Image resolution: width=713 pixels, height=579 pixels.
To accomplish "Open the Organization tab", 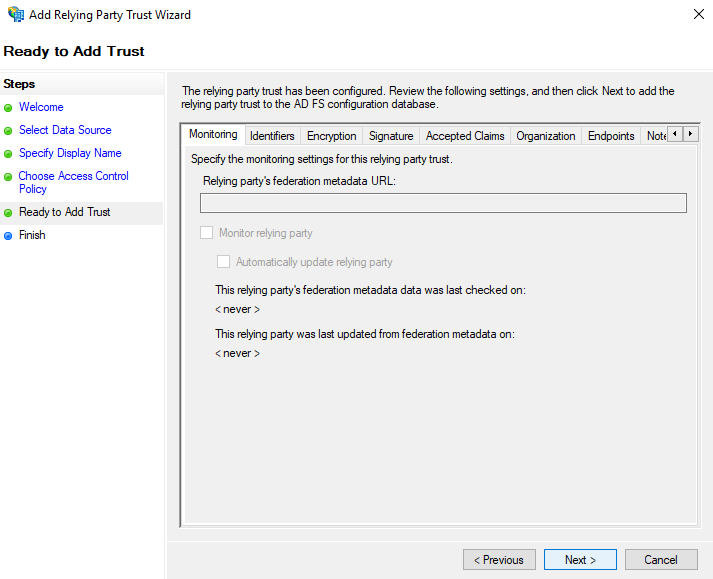I will coord(546,136).
